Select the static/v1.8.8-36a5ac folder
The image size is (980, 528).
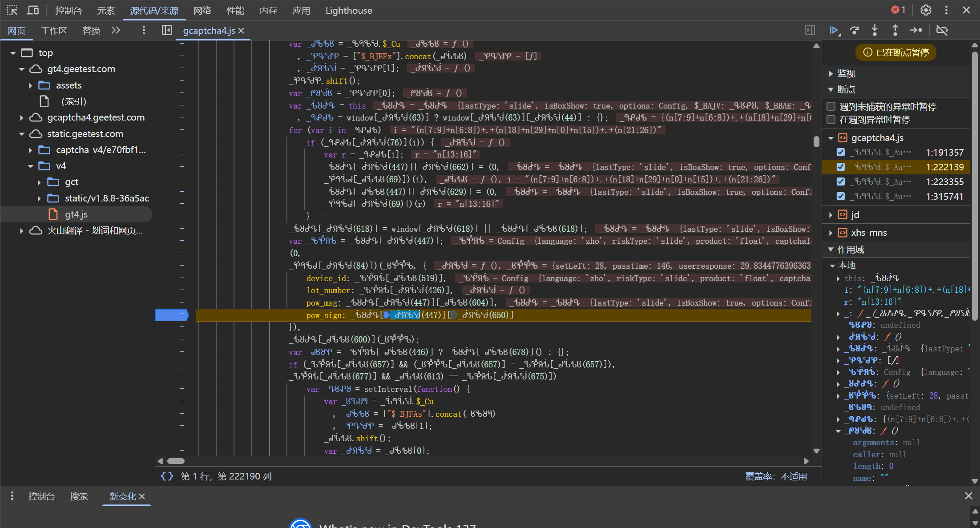click(107, 198)
